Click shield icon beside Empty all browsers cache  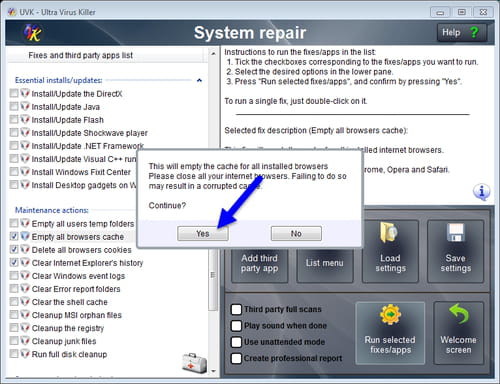point(25,236)
